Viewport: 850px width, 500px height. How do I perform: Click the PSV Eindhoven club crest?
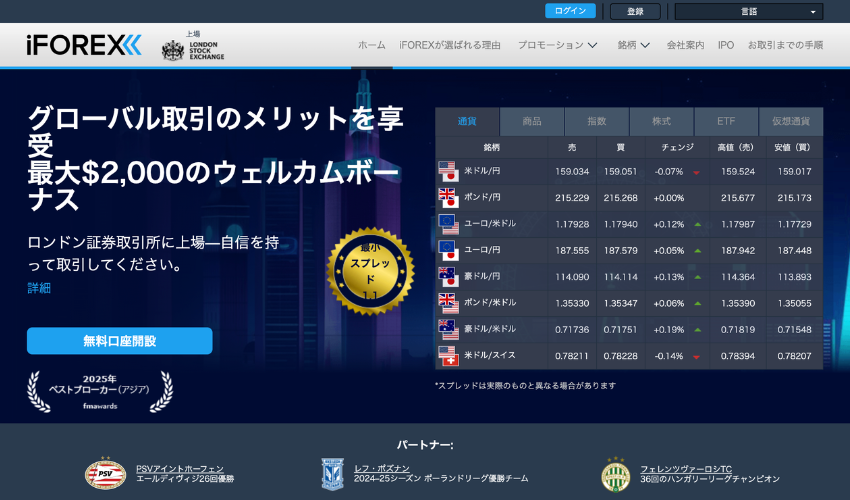click(106, 475)
